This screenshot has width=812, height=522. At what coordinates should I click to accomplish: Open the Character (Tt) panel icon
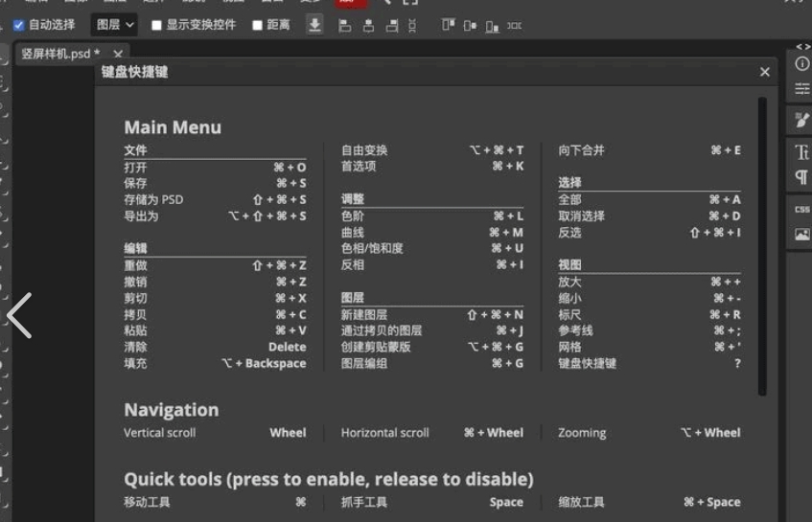[801, 152]
